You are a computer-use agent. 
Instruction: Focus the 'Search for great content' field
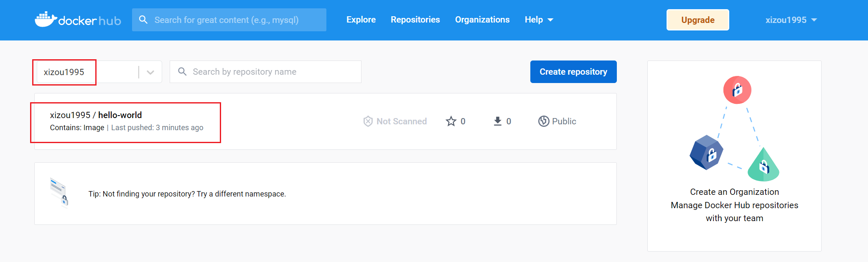tap(229, 20)
